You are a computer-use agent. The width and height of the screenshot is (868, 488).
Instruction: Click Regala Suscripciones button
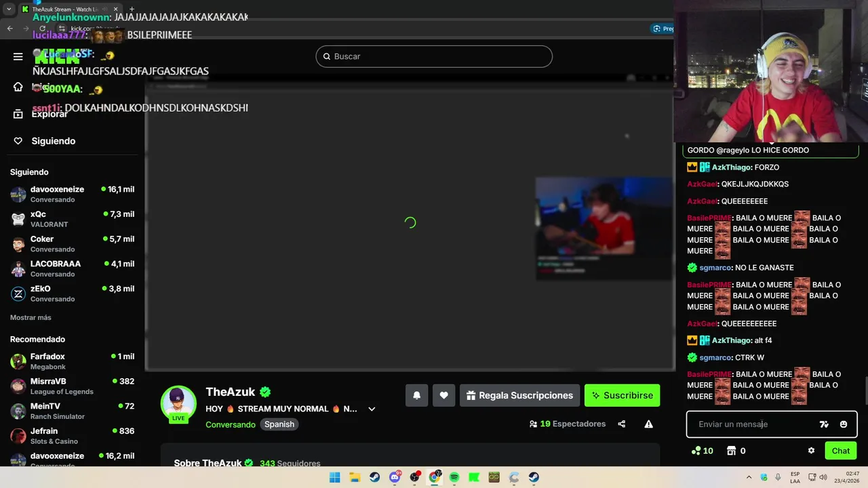pyautogui.click(x=519, y=396)
